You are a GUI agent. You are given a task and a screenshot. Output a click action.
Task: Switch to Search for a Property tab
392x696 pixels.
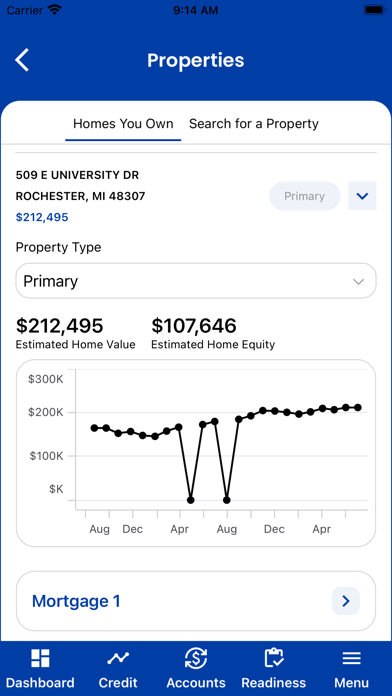click(254, 124)
